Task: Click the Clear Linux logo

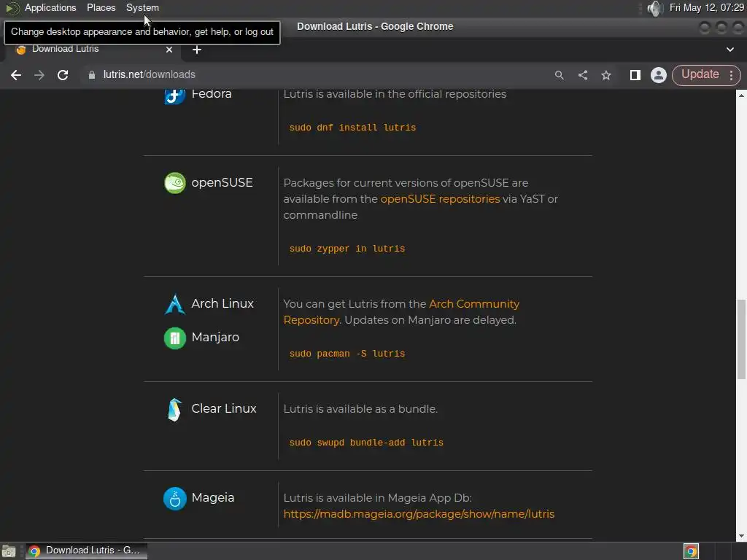Action: [175, 410]
